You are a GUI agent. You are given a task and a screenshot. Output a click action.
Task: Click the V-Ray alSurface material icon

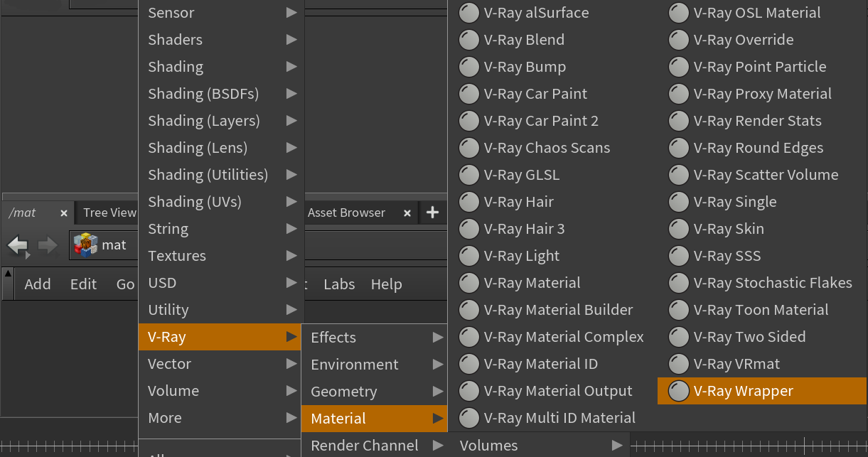point(468,13)
